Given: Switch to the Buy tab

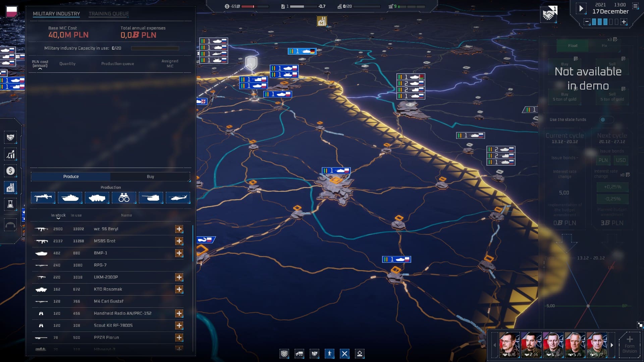Looking at the screenshot, I should click(150, 177).
